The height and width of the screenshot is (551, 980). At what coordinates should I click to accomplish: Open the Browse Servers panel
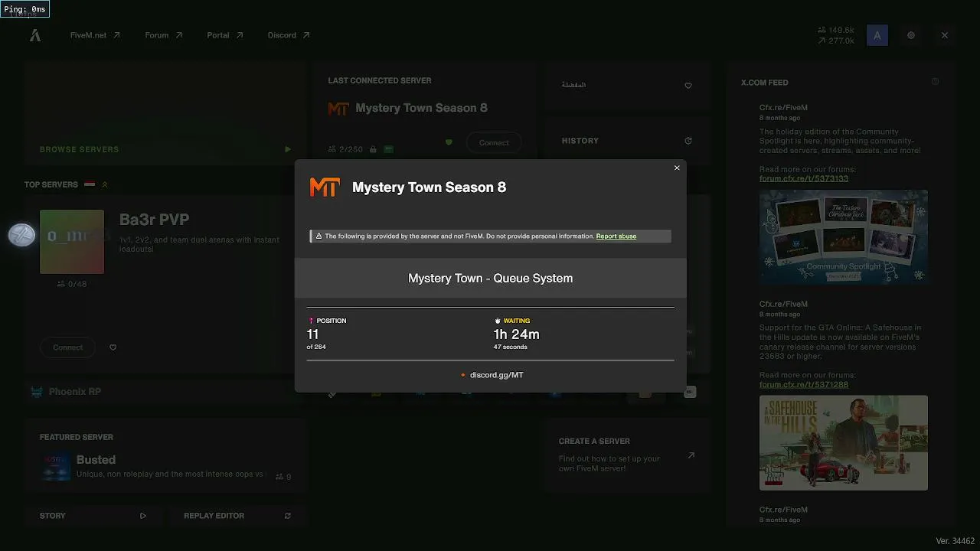tap(165, 114)
